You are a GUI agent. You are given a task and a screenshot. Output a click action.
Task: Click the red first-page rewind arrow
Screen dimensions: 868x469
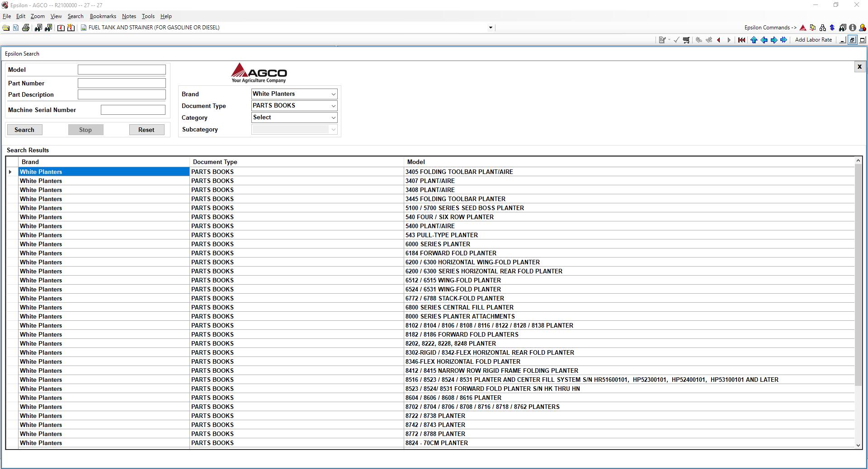(x=741, y=40)
